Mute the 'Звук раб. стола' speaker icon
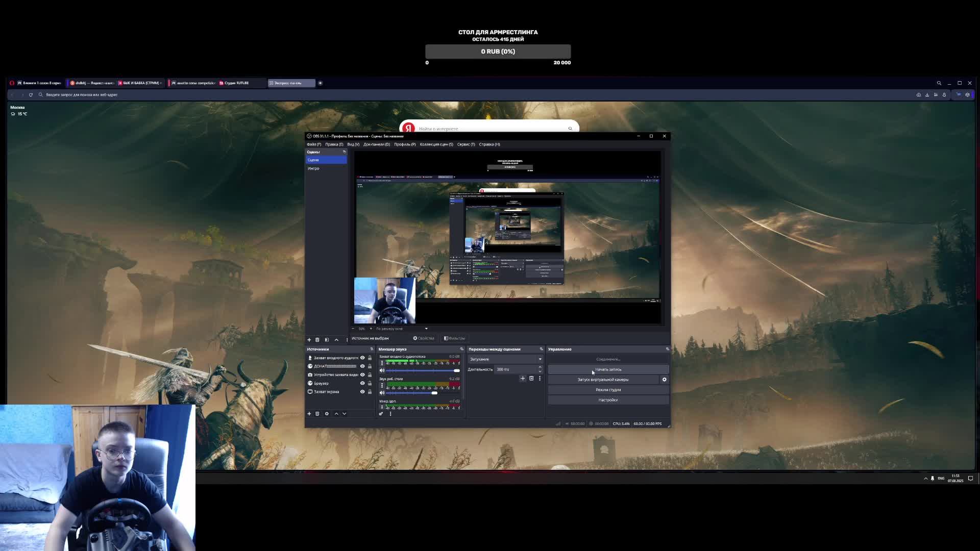Image resolution: width=980 pixels, height=551 pixels. coord(382,393)
